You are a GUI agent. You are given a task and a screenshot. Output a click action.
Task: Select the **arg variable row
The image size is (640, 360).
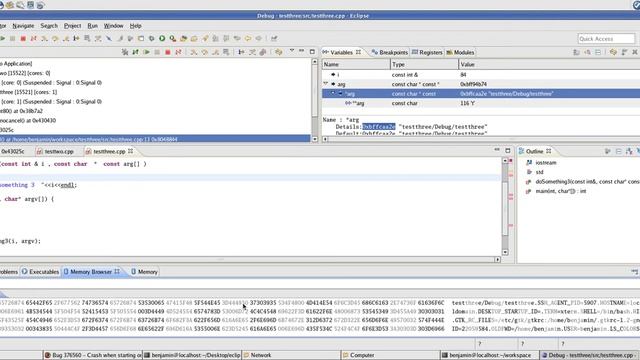click(481, 103)
